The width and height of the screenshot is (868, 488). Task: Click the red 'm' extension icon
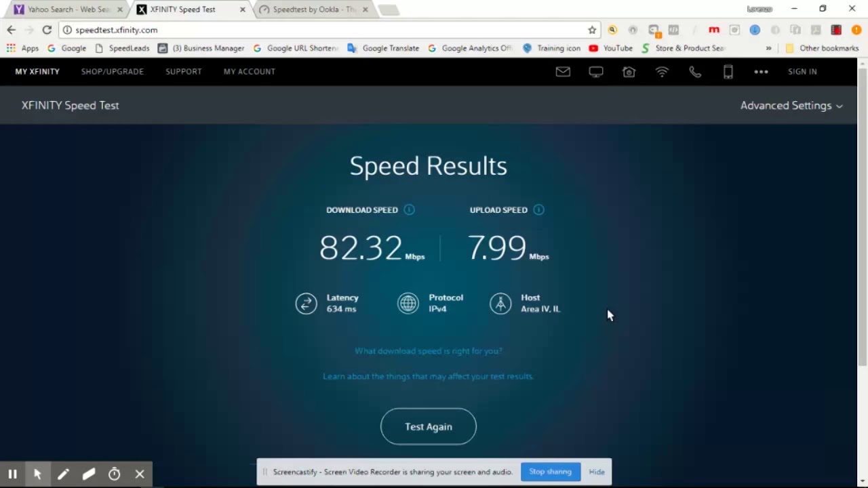click(x=713, y=30)
